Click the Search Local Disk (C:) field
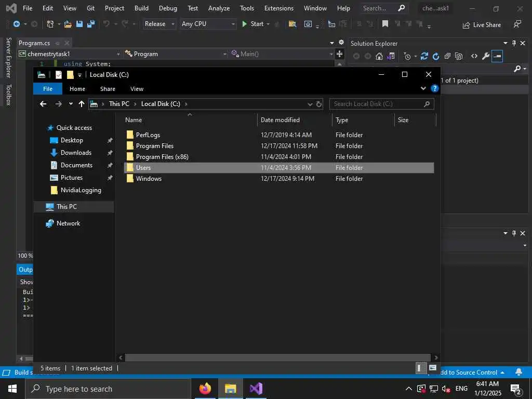The height and width of the screenshot is (399, 532). click(381, 104)
